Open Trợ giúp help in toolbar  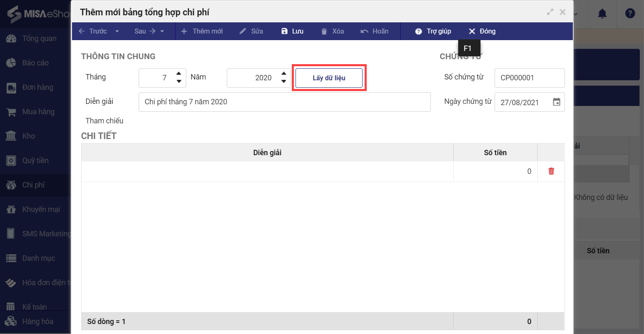coord(433,31)
